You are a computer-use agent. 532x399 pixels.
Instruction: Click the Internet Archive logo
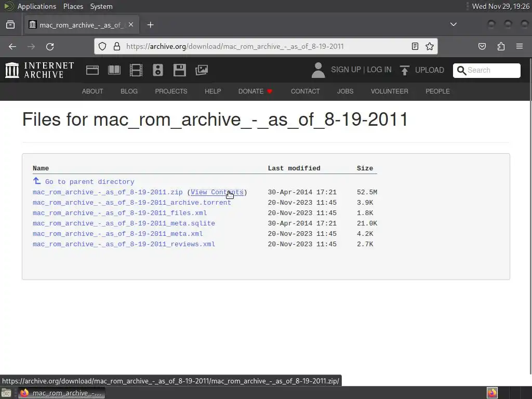click(39, 70)
